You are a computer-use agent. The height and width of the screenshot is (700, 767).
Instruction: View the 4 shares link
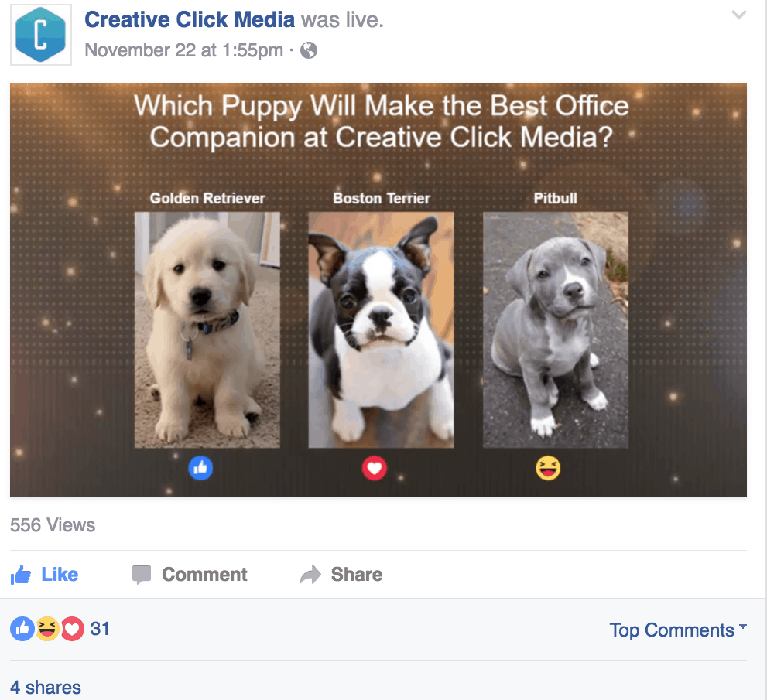pos(46,688)
